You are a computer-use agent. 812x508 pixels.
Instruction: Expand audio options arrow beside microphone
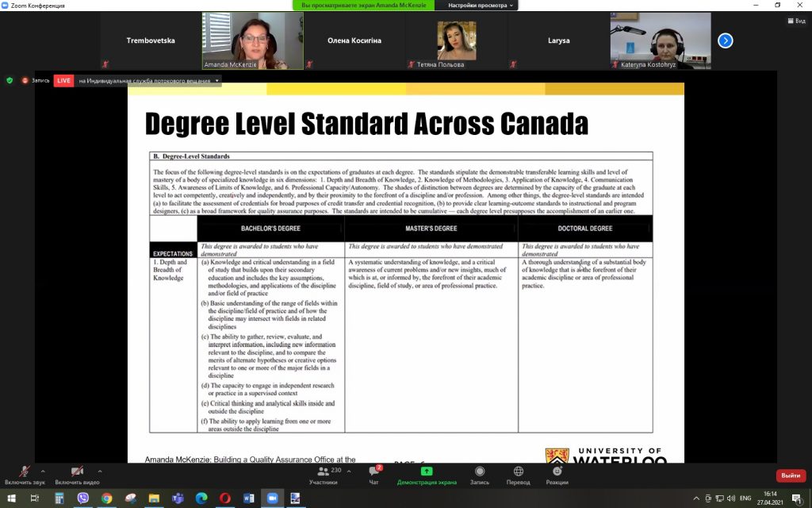click(43, 471)
